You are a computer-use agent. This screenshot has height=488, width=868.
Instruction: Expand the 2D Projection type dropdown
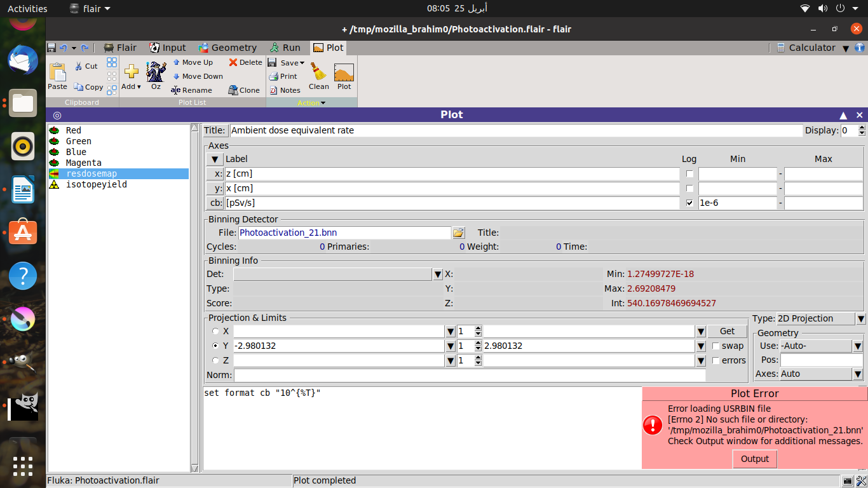click(x=860, y=319)
